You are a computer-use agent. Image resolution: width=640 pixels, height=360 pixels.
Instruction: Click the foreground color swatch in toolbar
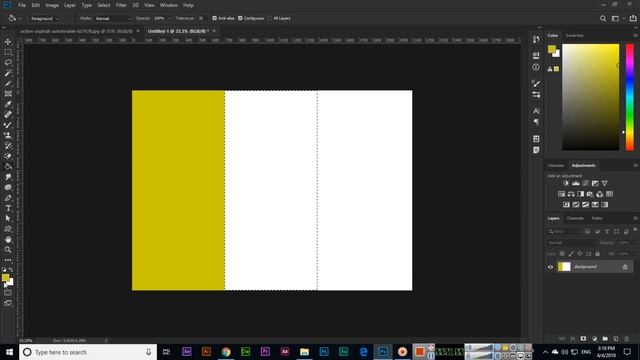coord(5,278)
